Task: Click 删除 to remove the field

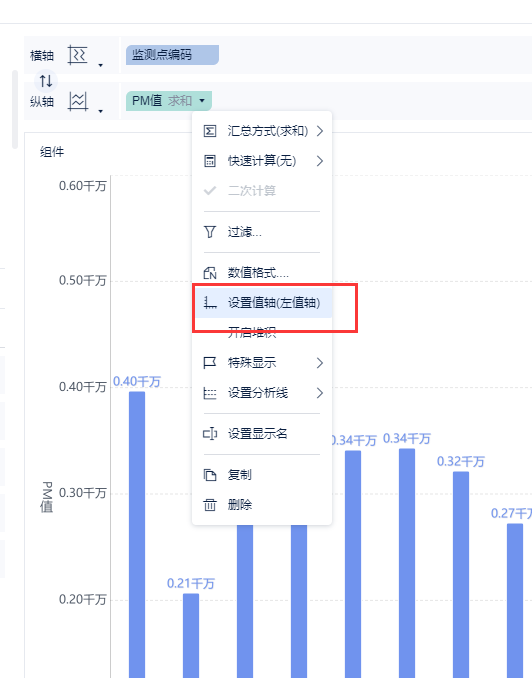Action: pyautogui.click(x=262, y=505)
